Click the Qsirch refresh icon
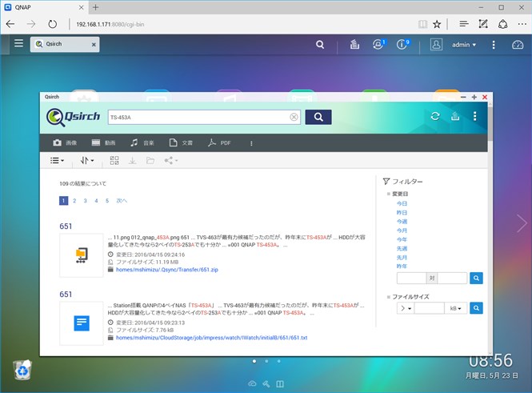 [x=435, y=116]
